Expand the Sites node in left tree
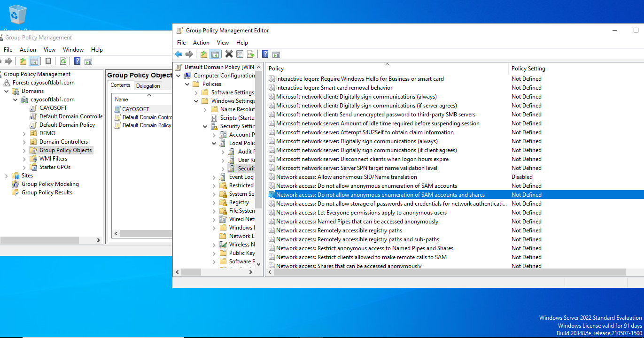The width and height of the screenshot is (644, 338). [7, 176]
